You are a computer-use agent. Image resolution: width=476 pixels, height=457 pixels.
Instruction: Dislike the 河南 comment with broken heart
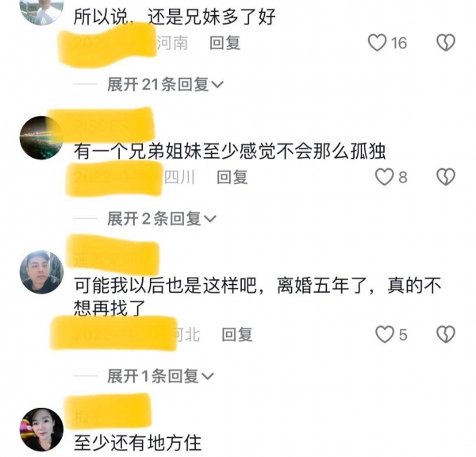tap(446, 43)
